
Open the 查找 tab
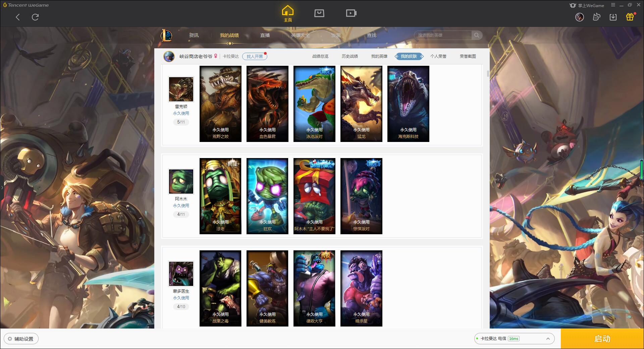click(x=372, y=35)
